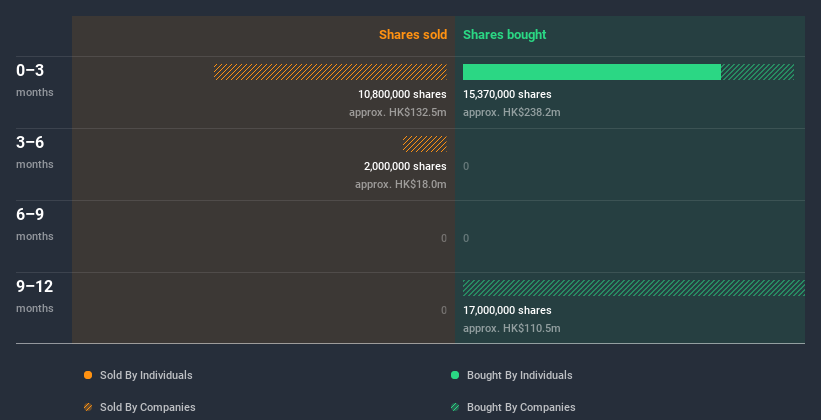This screenshot has height=420, width=821.
Task: Click the 15,370,000 shares value
Action: tap(507, 94)
